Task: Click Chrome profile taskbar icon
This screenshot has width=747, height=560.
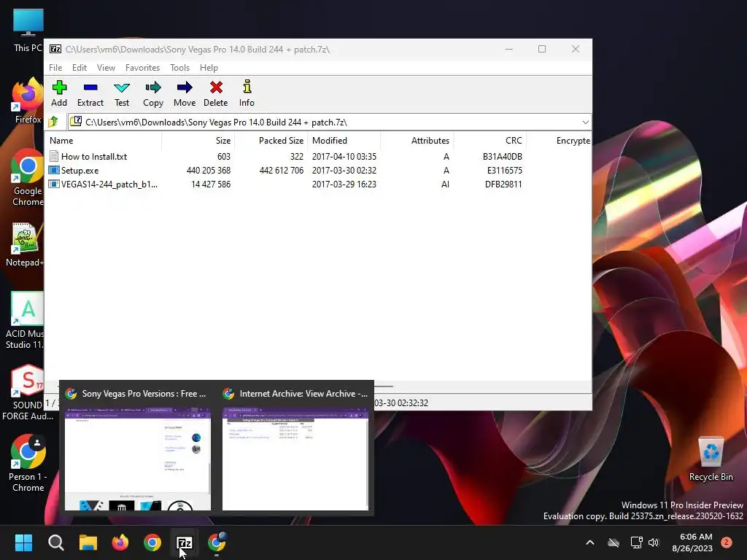Action: click(217, 542)
